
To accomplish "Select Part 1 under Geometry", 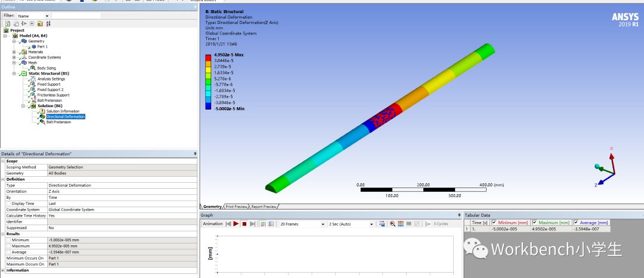I will (42, 46).
